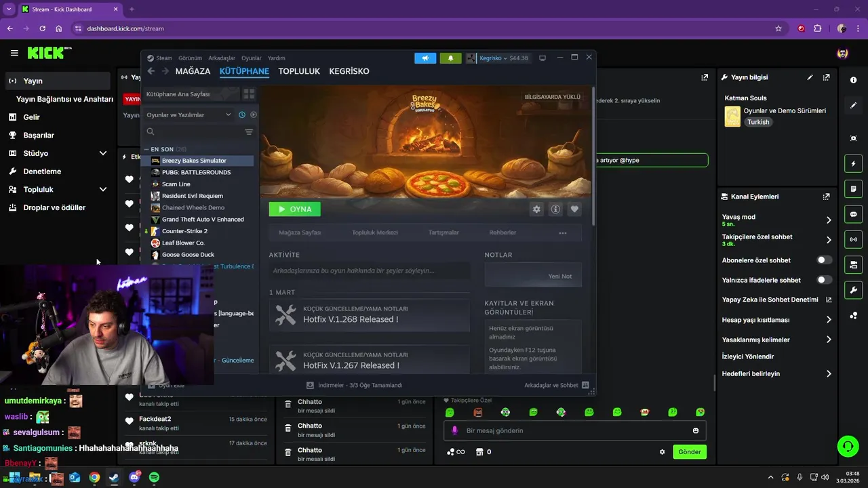Show Breezy Bakes game info icon
Screen dimensions: 868x488
tap(555, 209)
